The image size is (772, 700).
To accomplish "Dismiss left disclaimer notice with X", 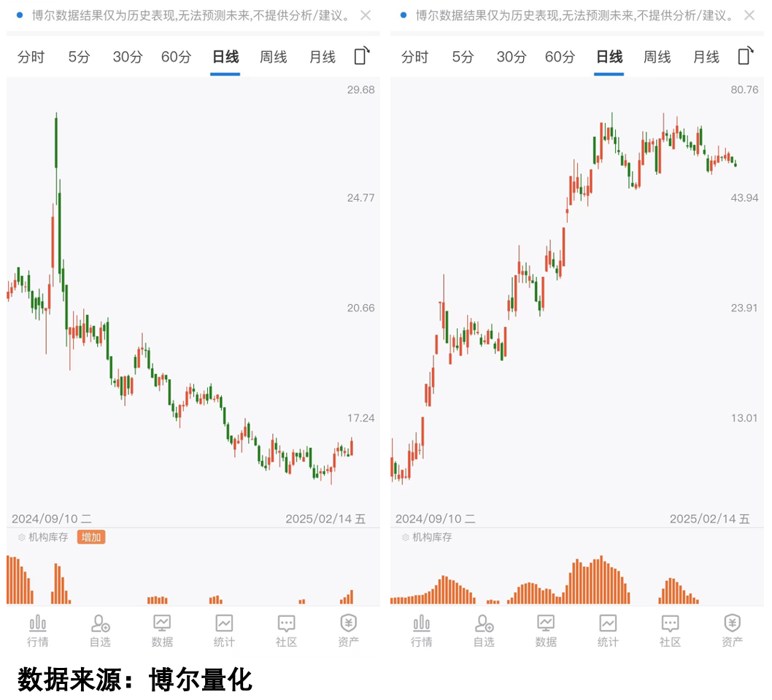I will 366,15.
